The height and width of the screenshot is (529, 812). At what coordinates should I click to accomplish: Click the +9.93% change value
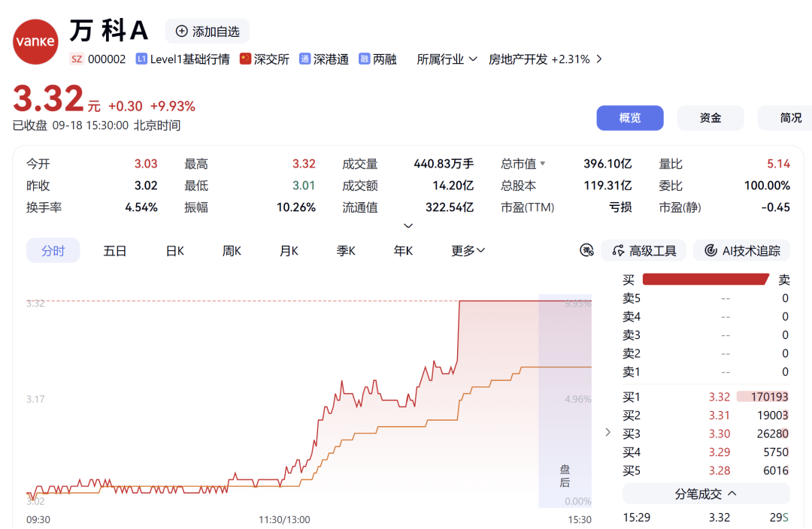[x=172, y=106]
